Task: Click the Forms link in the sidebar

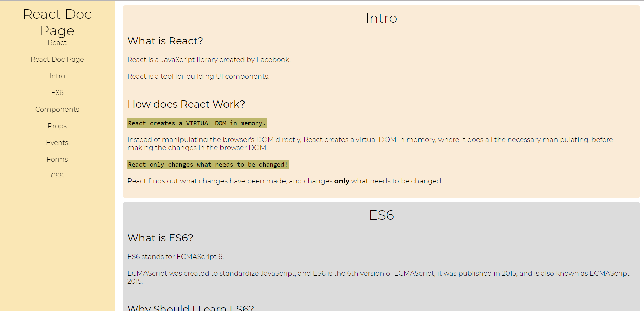Action: tap(57, 159)
